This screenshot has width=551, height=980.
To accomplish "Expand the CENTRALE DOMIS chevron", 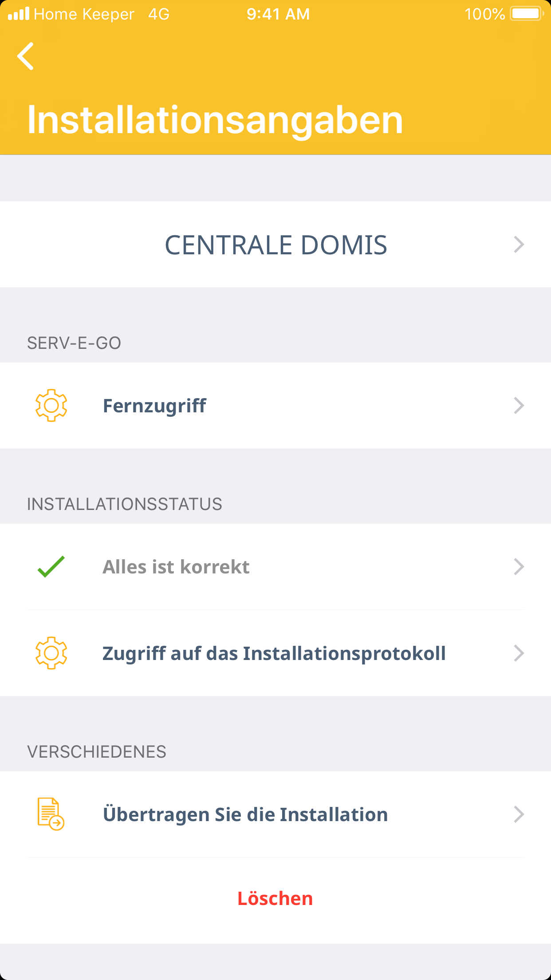I will click(x=519, y=245).
